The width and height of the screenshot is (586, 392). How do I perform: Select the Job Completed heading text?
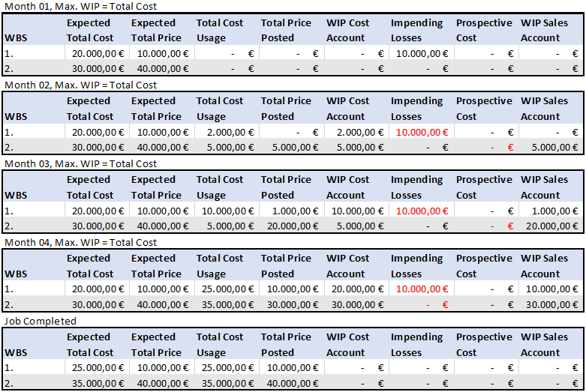coord(41,321)
